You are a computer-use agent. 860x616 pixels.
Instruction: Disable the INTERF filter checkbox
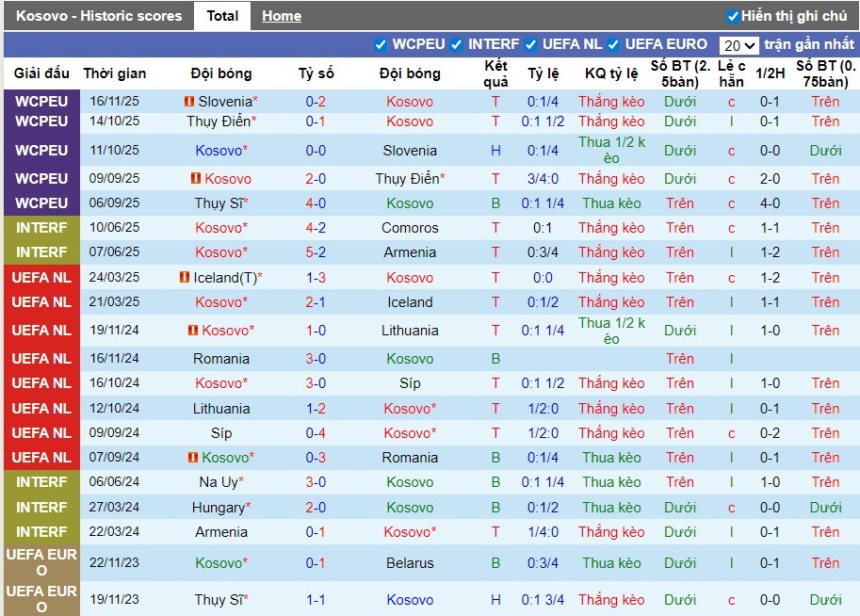pos(456,44)
